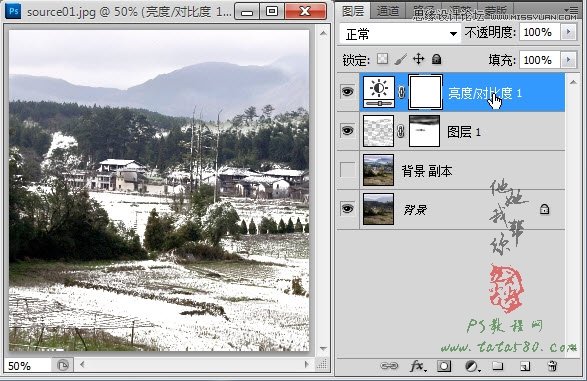
Task: Open fill slider arrow
Action: click(x=569, y=60)
